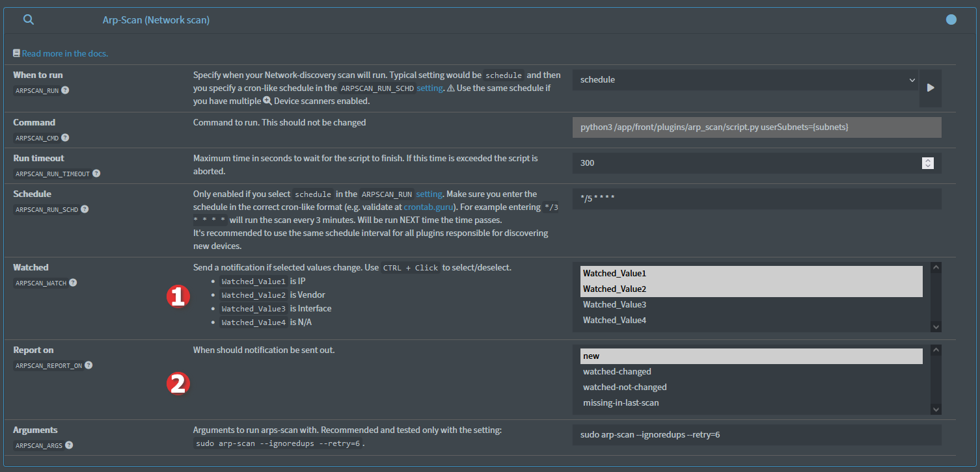
Task: Open help for ARPSCAN_WATCH setting
Action: click(72, 283)
